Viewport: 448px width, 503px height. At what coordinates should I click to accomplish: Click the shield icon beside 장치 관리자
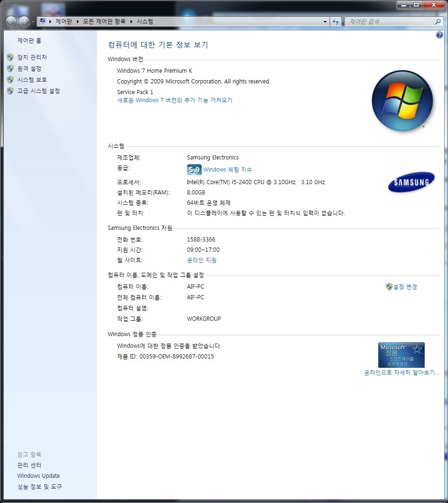(10, 57)
